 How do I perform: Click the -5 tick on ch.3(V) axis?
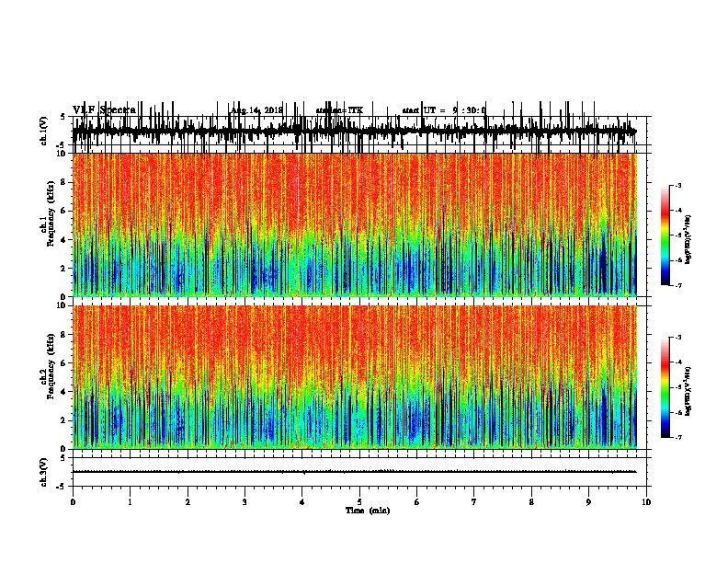62,487
